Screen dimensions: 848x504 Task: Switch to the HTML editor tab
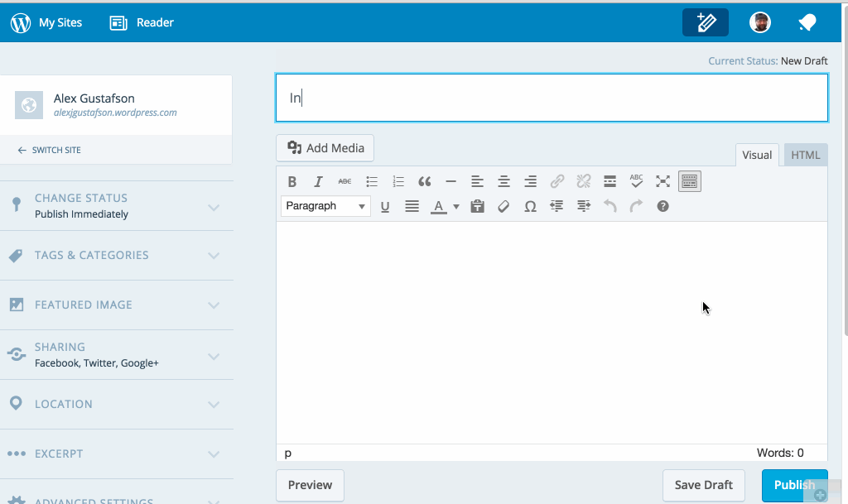coord(805,155)
